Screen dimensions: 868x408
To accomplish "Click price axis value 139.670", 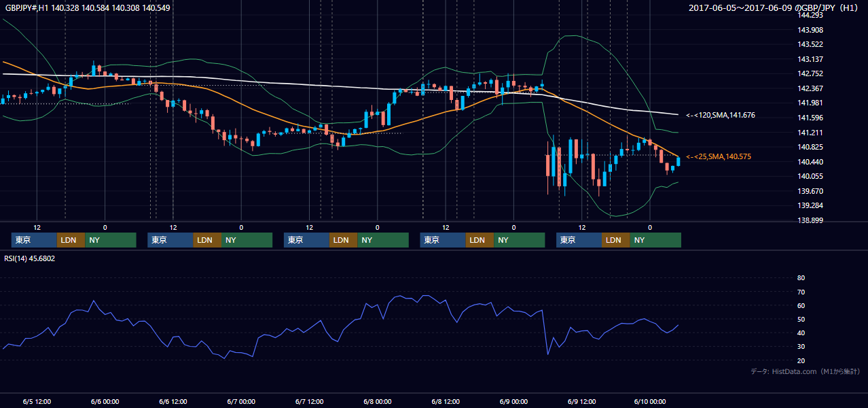I will pyautogui.click(x=810, y=191).
